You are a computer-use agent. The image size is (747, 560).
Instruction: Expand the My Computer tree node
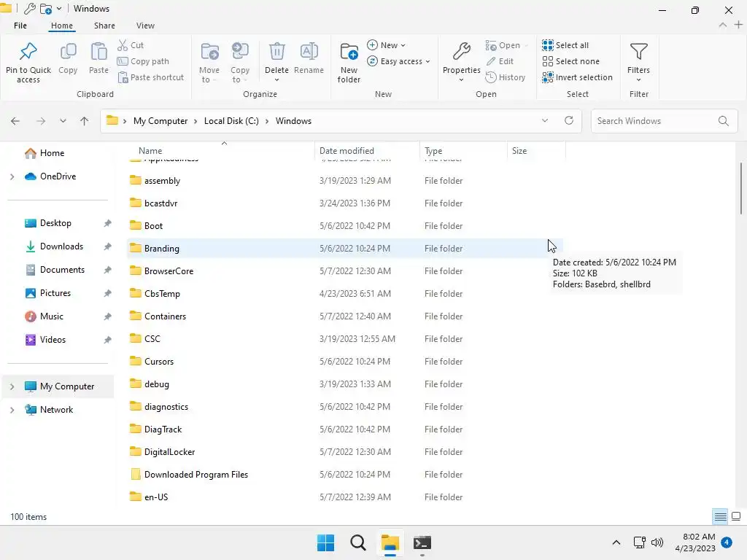[x=12, y=386]
